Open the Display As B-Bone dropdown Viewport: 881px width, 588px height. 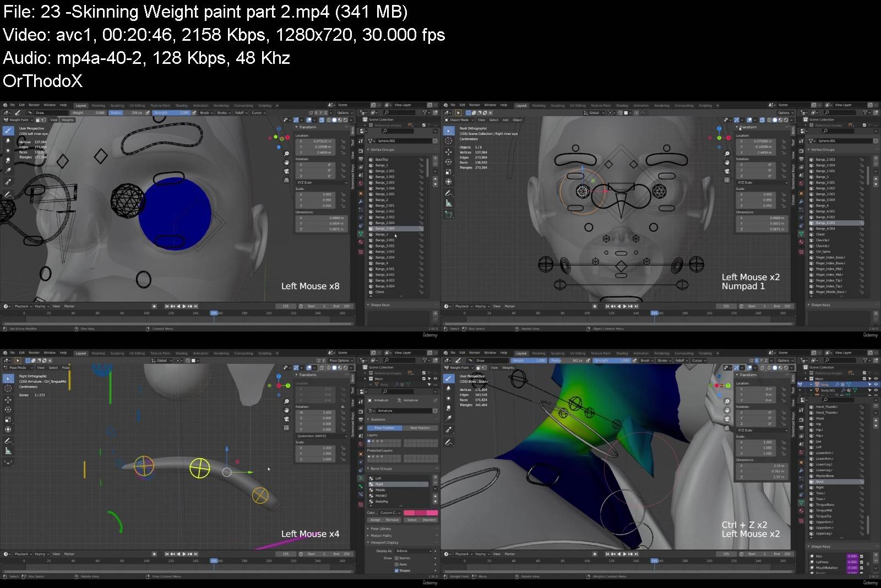tap(414, 551)
